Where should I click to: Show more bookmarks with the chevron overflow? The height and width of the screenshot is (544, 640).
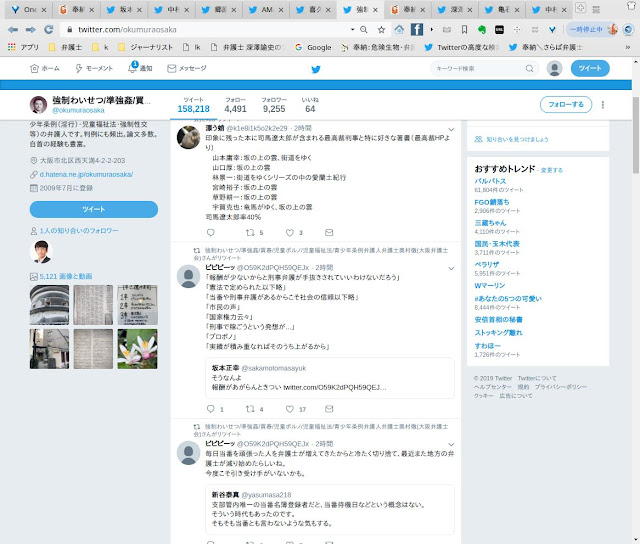point(627,47)
